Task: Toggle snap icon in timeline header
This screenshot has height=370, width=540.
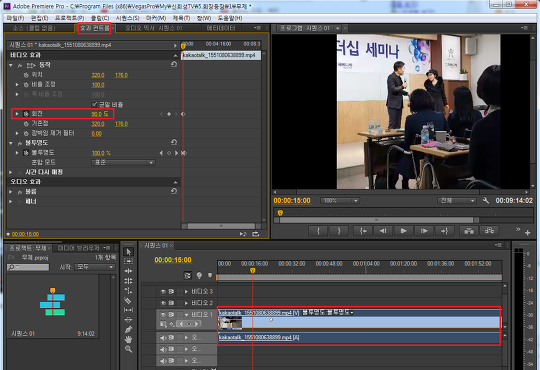Action: (187, 275)
